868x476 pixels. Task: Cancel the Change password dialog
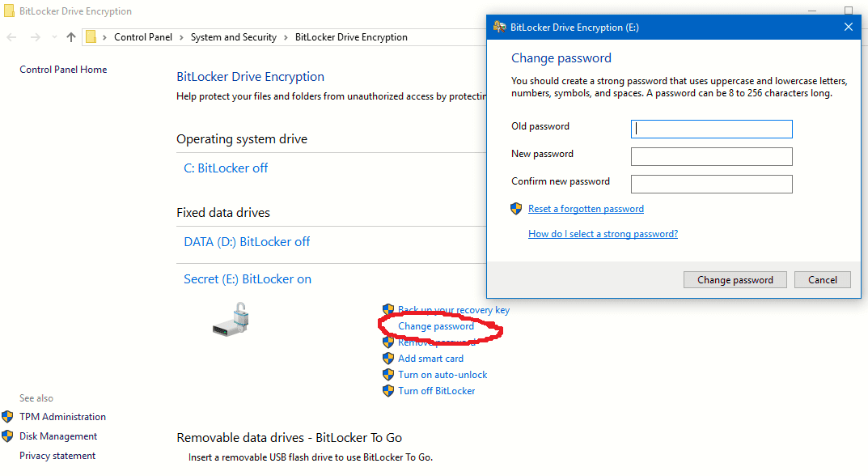[822, 280]
